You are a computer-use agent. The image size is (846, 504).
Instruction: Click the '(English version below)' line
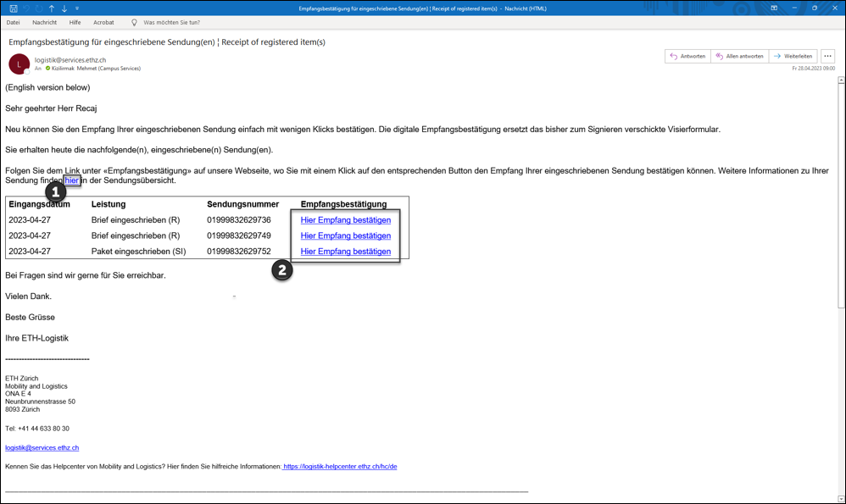point(47,87)
